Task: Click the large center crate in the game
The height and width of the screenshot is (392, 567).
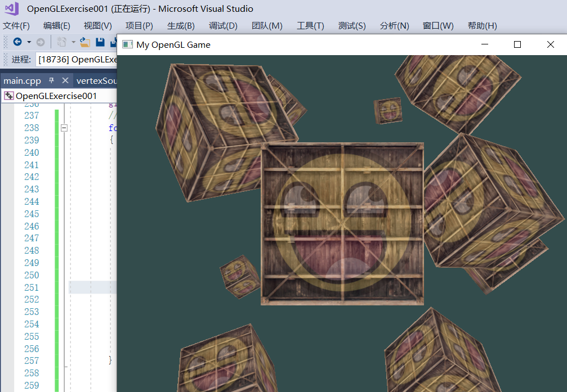Action: 342,224
